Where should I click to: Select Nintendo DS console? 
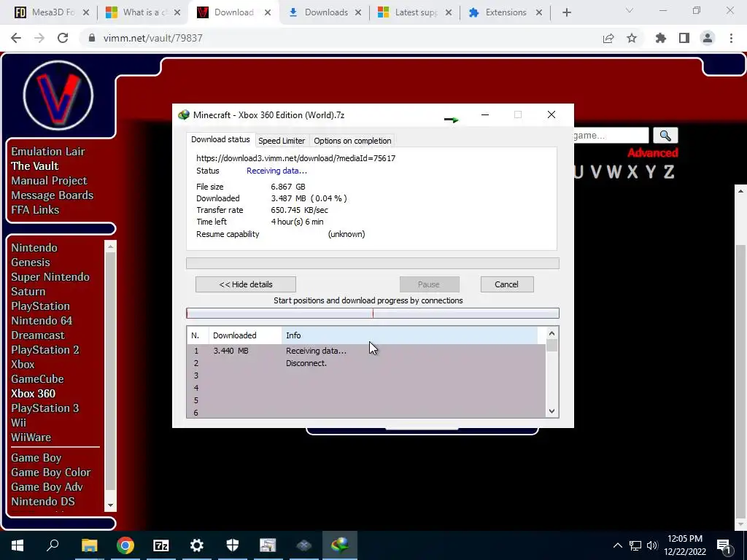(43, 502)
